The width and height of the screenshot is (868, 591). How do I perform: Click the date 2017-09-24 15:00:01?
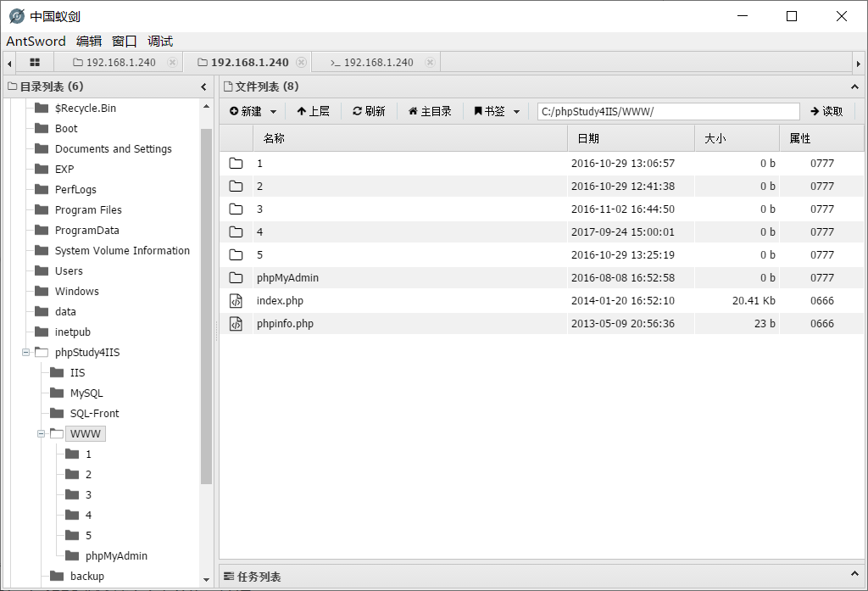tap(623, 232)
